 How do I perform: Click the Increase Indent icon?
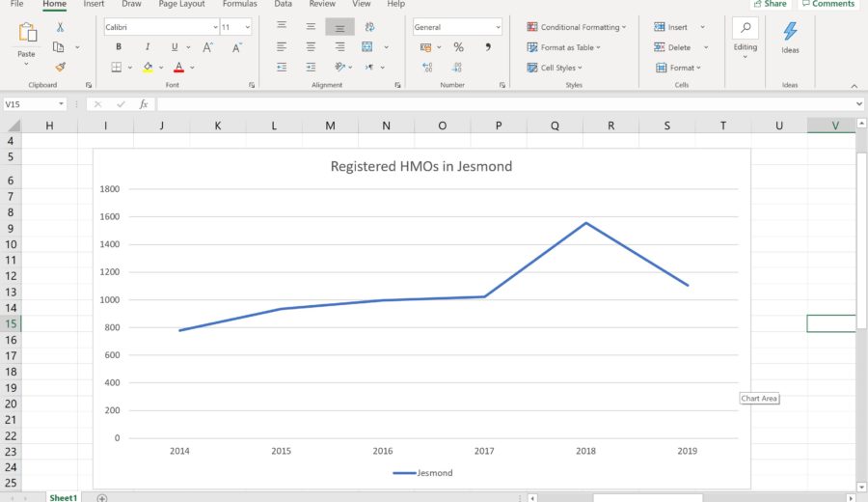(x=311, y=68)
